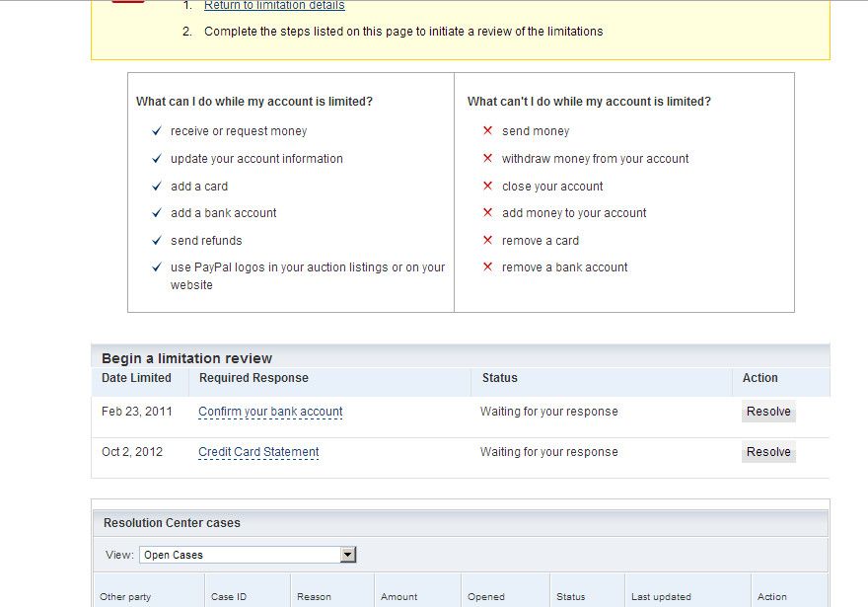This screenshot has height=607, width=868.
Task: Click the checkmark icon beside receive or request money
Action: [x=157, y=131]
